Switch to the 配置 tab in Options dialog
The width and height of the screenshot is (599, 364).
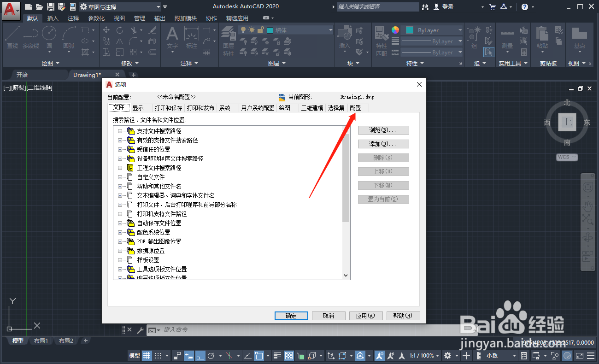pyautogui.click(x=356, y=108)
